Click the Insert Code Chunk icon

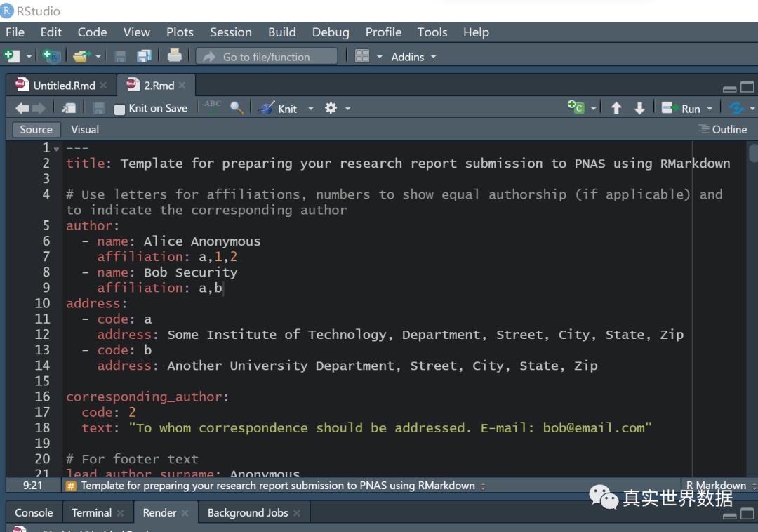(x=576, y=108)
